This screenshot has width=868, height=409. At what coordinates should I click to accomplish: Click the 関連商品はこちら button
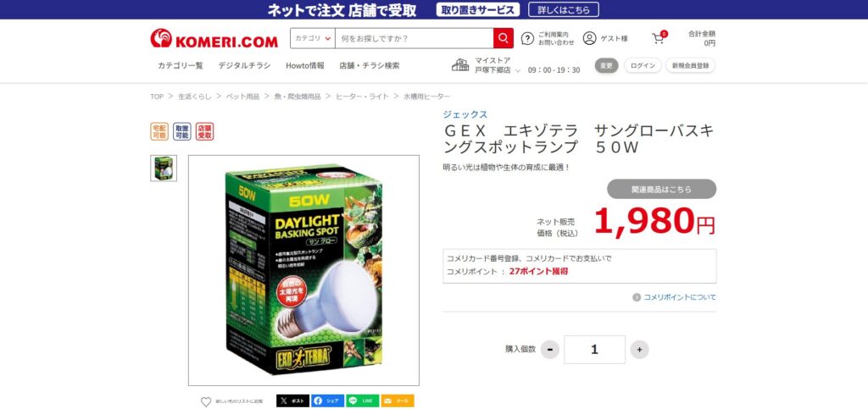[661, 189]
